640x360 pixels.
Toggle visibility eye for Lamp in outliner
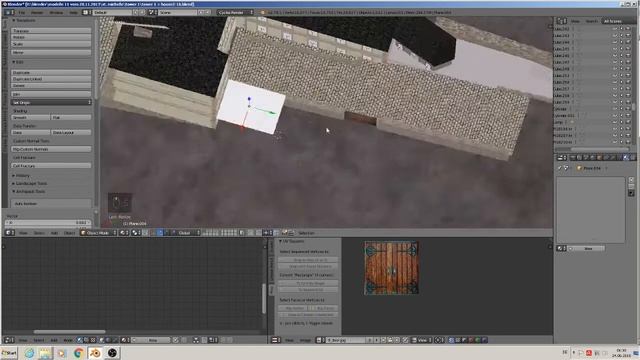[x=615, y=122]
